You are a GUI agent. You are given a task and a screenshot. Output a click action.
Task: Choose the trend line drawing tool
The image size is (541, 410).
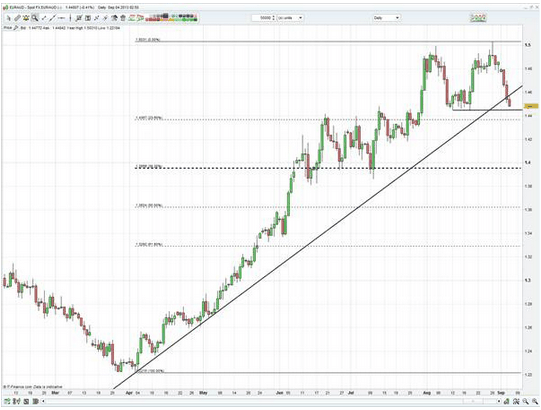click(x=52, y=18)
